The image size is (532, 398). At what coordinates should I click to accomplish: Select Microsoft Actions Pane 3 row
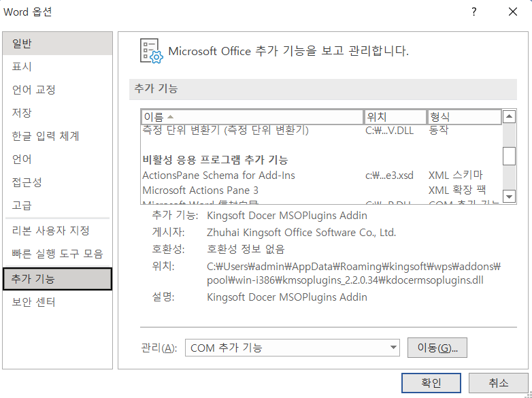tap(321, 190)
